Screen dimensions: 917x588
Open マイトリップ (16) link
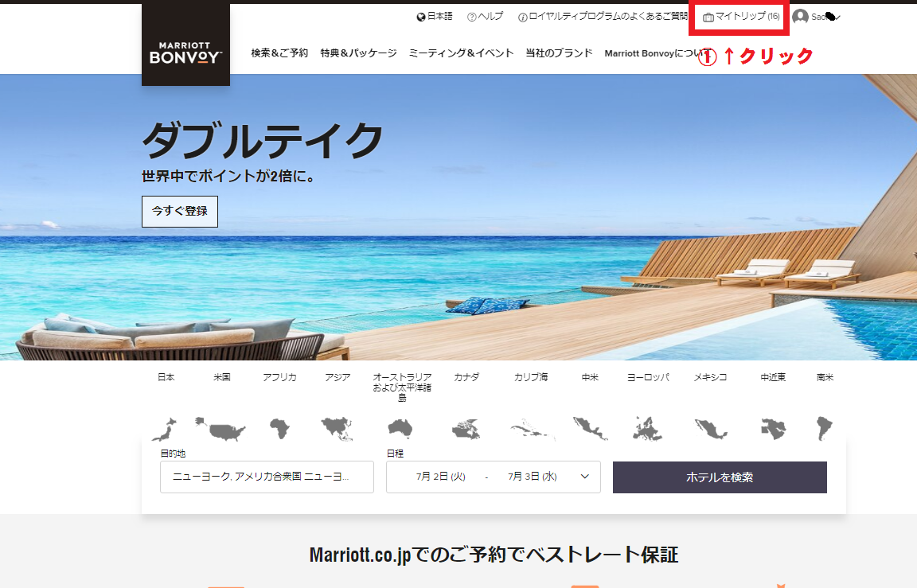pos(747,17)
